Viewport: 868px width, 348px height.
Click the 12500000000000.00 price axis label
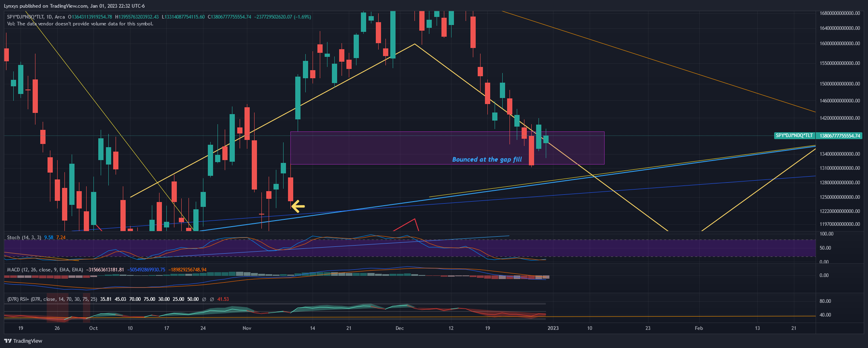[839, 197]
